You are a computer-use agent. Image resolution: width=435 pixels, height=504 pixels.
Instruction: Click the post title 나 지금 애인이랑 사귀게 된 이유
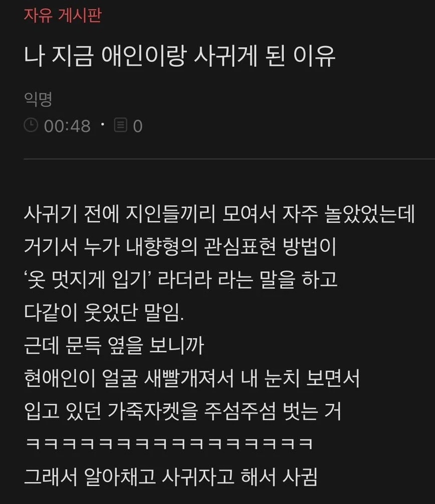click(x=180, y=56)
